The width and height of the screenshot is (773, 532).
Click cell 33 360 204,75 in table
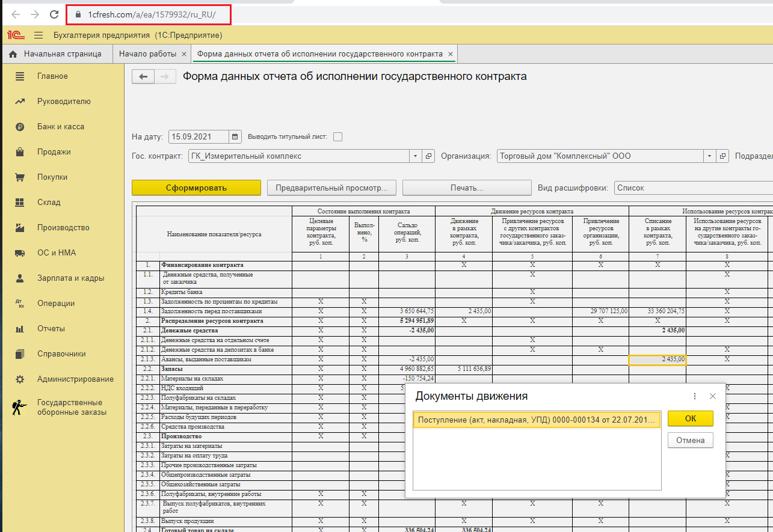(657, 311)
